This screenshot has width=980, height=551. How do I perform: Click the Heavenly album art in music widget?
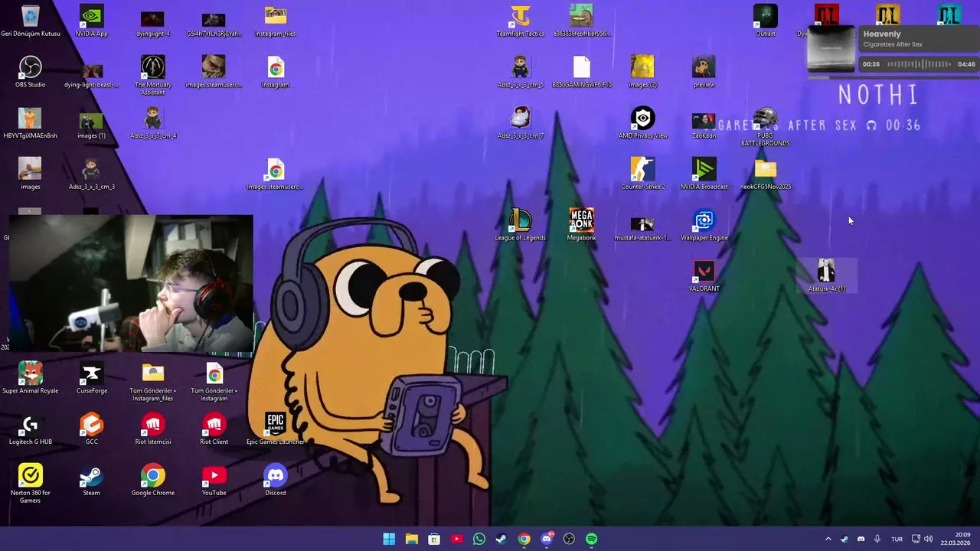[x=831, y=49]
